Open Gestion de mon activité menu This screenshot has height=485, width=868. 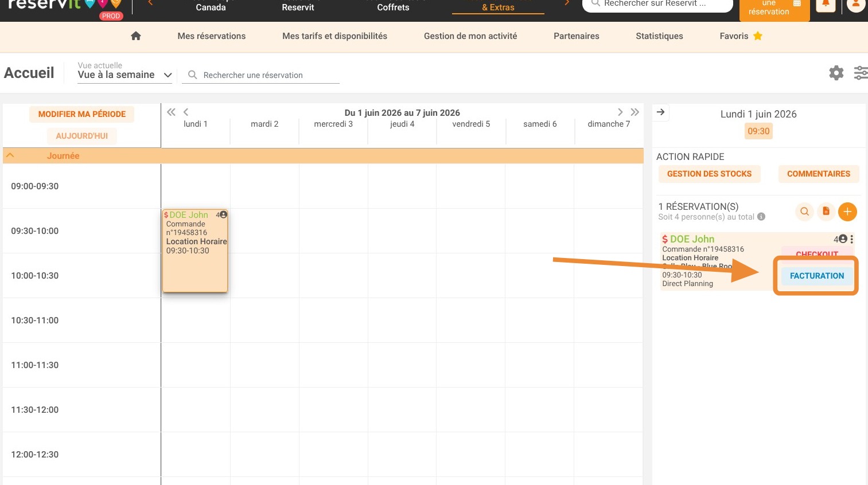470,36
